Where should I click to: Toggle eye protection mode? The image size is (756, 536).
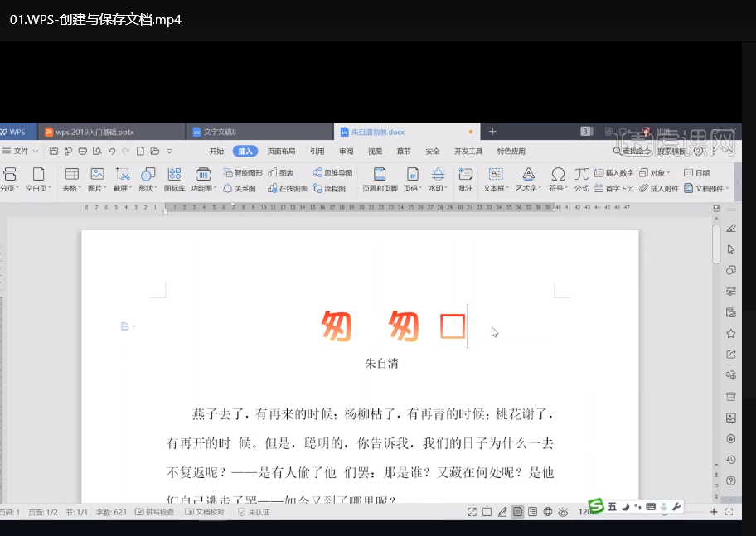[563, 512]
